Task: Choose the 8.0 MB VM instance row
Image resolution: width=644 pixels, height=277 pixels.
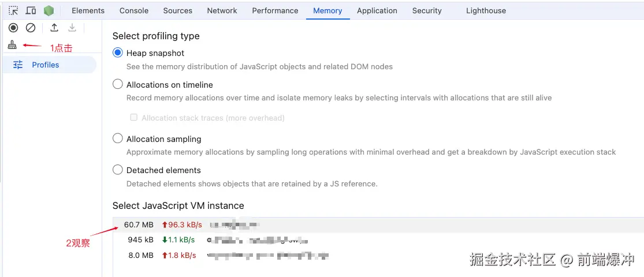Action: 231,255
